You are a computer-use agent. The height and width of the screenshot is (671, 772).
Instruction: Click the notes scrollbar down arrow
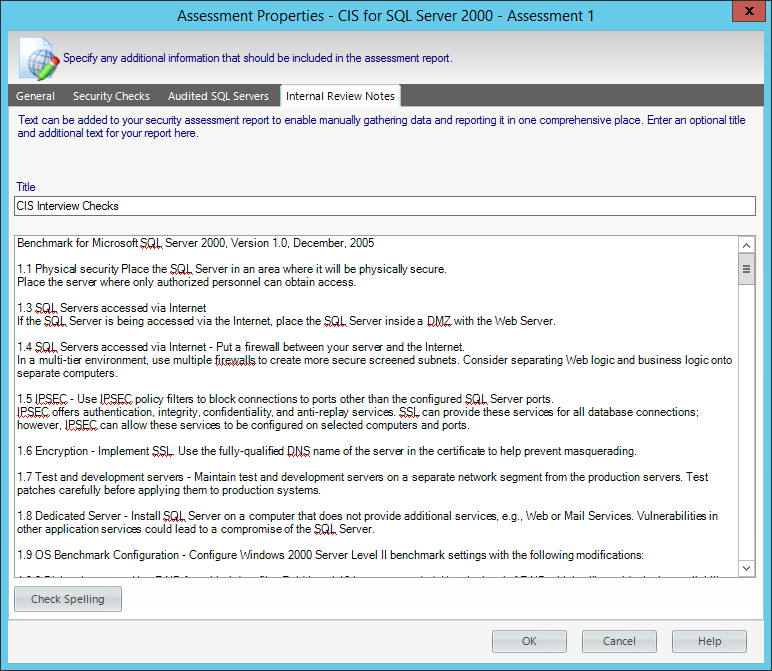click(746, 568)
